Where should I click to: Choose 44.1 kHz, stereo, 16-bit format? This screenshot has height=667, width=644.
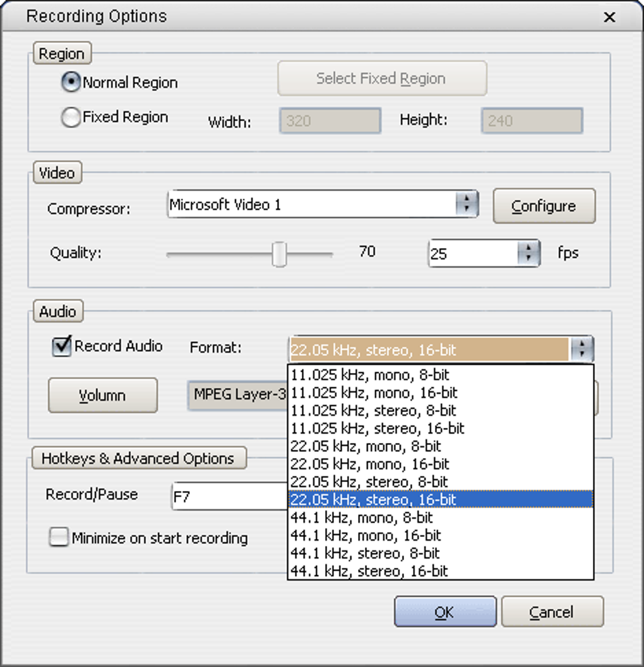click(441, 571)
